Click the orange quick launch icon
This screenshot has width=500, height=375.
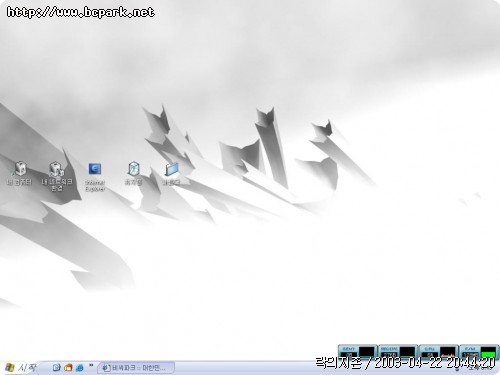click(x=68, y=367)
